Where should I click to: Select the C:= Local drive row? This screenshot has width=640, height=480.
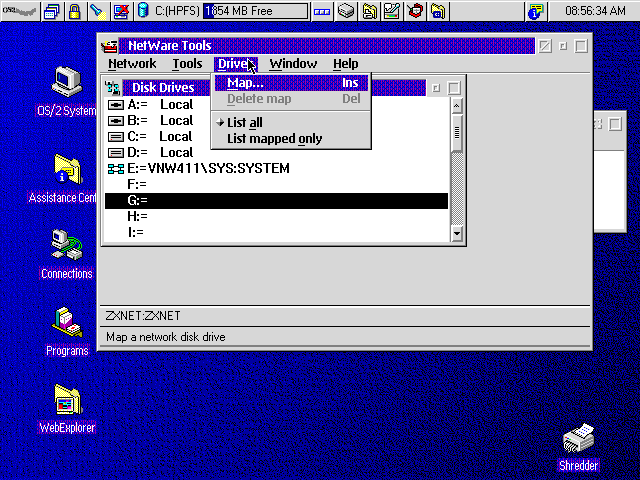coord(276,136)
